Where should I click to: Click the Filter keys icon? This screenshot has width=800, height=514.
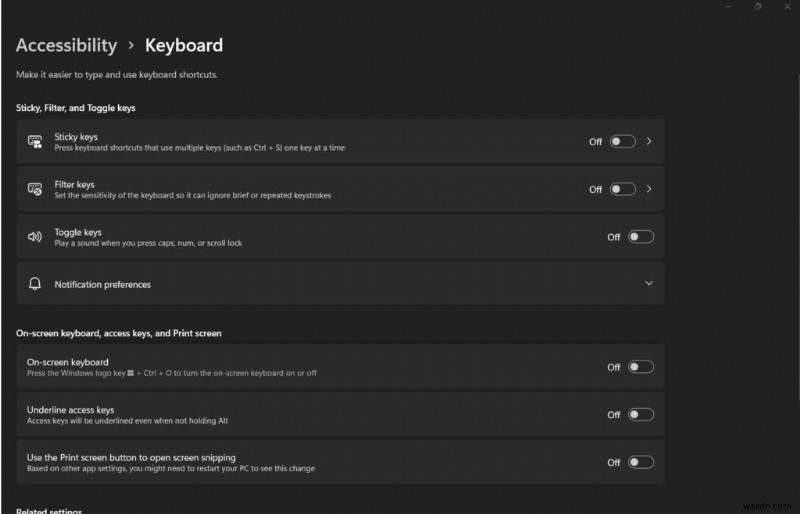point(35,189)
